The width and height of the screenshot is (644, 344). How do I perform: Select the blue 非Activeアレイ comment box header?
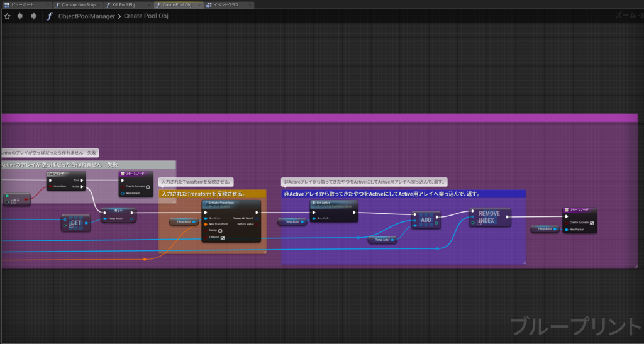click(x=403, y=194)
